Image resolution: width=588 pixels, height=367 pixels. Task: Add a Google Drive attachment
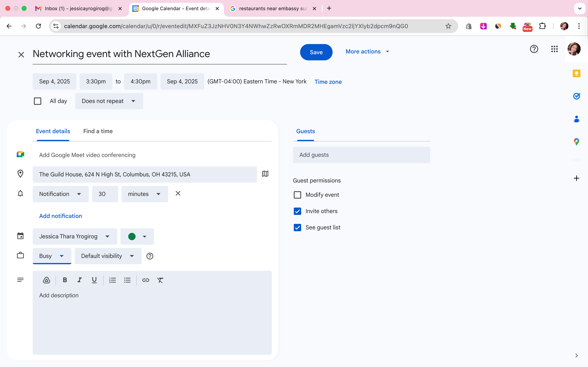point(46,280)
